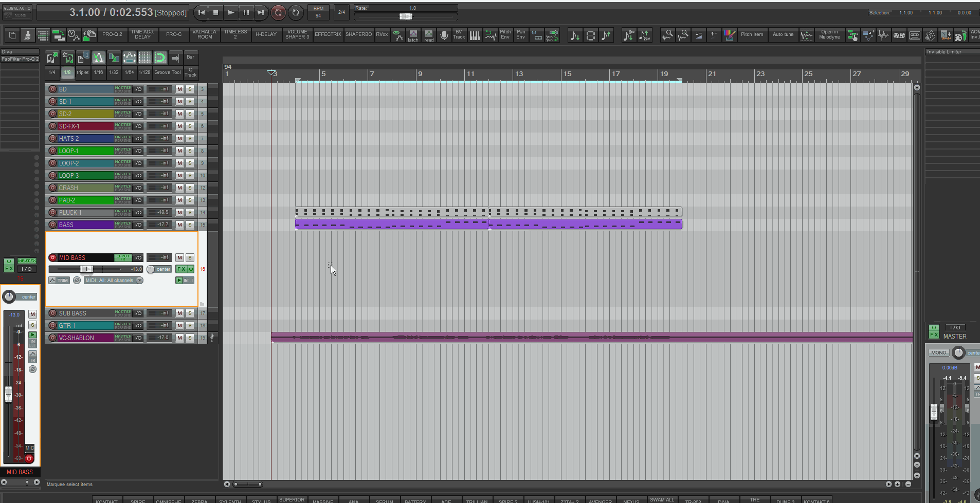This screenshot has height=503, width=980.
Task: Click the playback Rate slider handle
Action: tap(406, 16)
